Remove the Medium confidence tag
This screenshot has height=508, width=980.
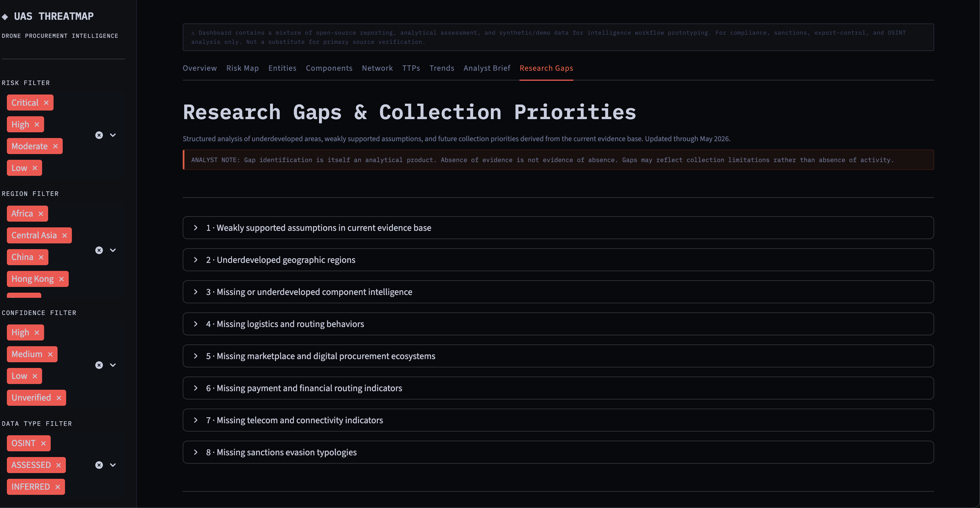(50, 354)
